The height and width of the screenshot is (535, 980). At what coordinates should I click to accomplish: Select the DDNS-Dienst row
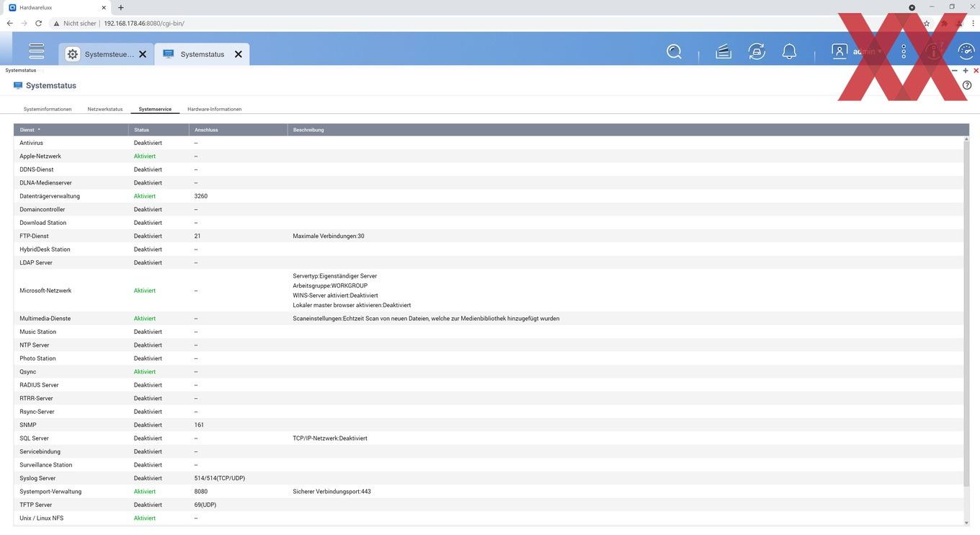489,169
